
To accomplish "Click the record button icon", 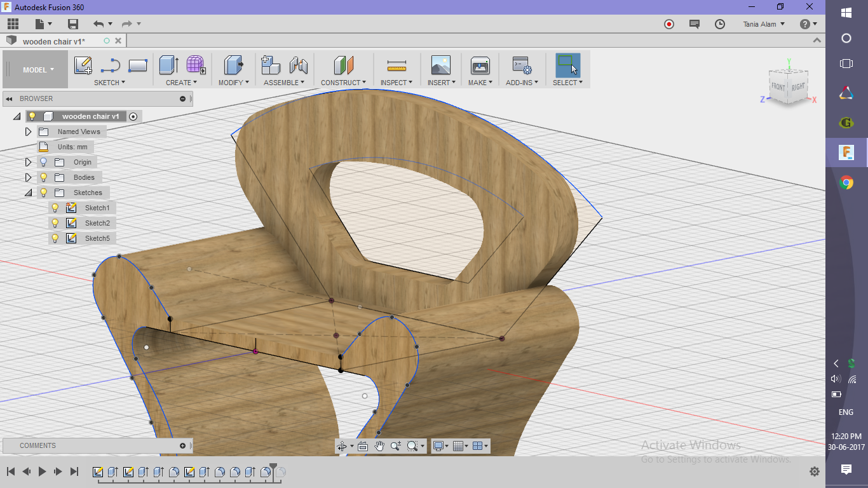I will (668, 24).
